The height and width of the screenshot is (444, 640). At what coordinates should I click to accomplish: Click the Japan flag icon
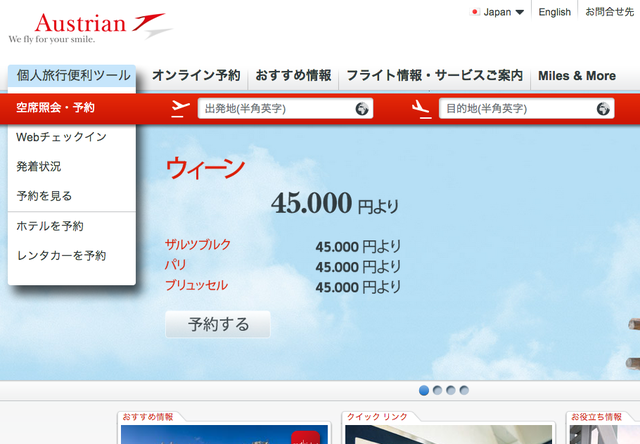coord(475,12)
